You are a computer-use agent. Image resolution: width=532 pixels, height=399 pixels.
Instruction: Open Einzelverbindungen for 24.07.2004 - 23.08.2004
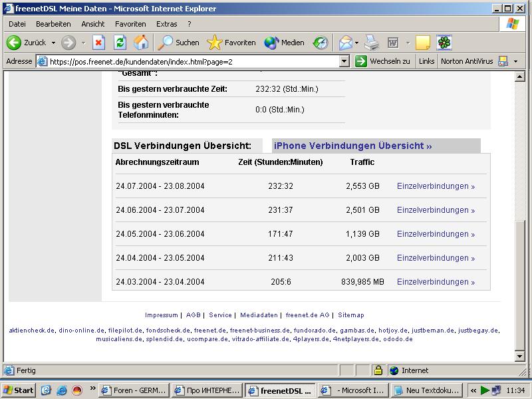pyautogui.click(x=436, y=186)
